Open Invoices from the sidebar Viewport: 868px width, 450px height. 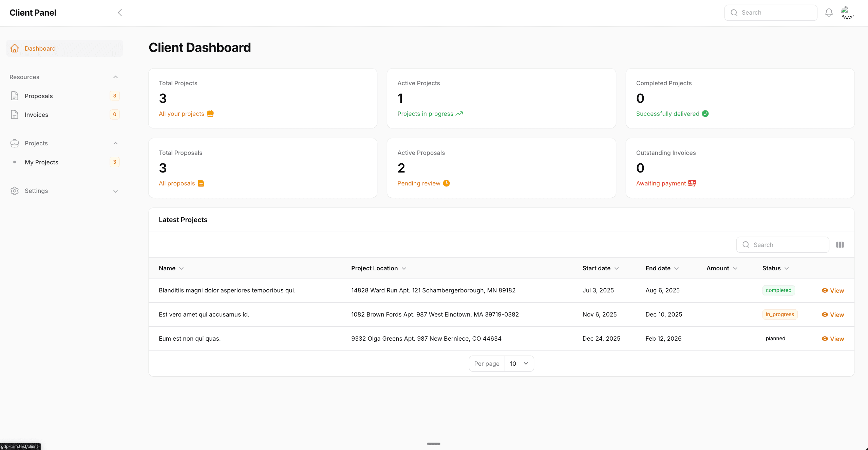36,114
